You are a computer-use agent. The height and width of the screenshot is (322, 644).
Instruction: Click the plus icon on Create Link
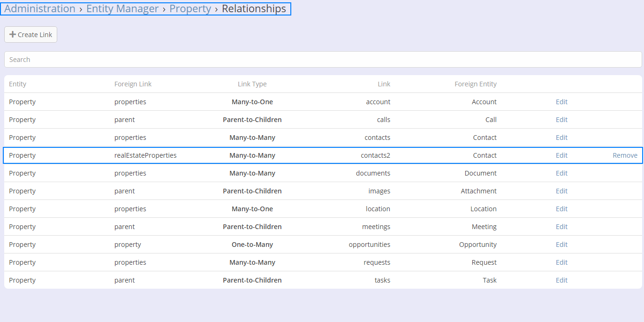point(13,35)
